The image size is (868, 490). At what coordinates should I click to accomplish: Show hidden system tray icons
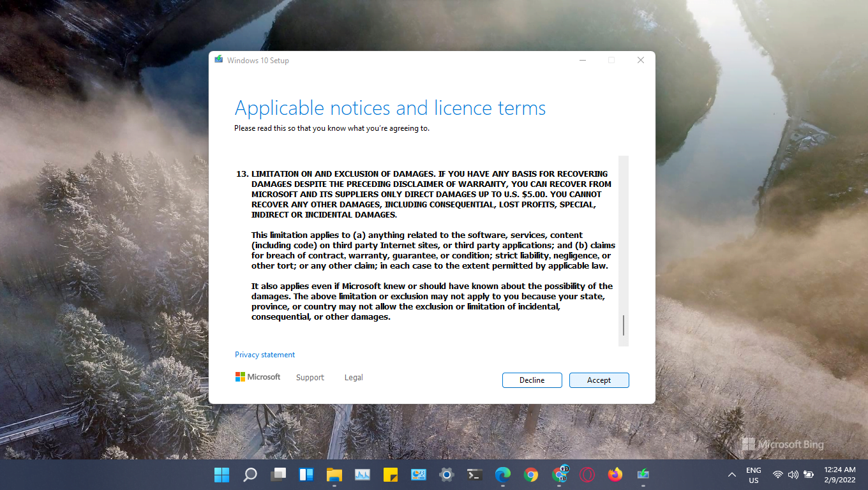[732, 475]
